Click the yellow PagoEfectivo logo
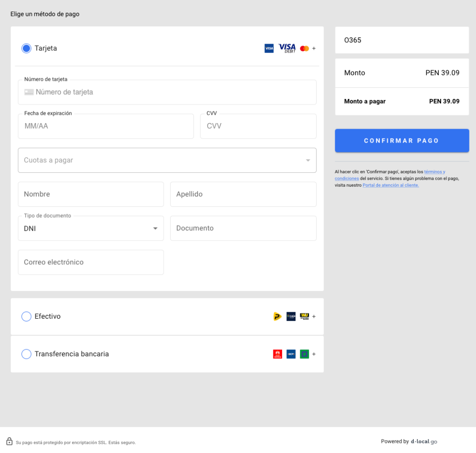 277,316
